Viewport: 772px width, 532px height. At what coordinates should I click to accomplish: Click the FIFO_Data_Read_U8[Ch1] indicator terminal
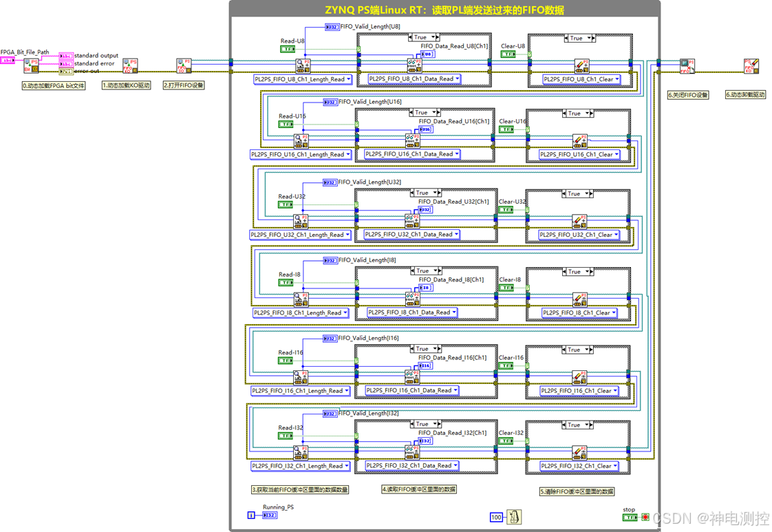point(428,54)
